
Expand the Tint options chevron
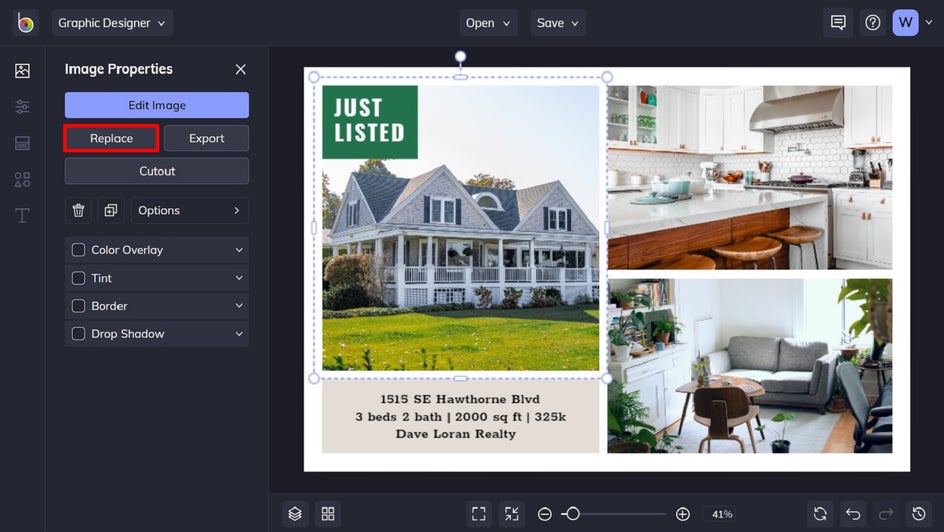(239, 278)
